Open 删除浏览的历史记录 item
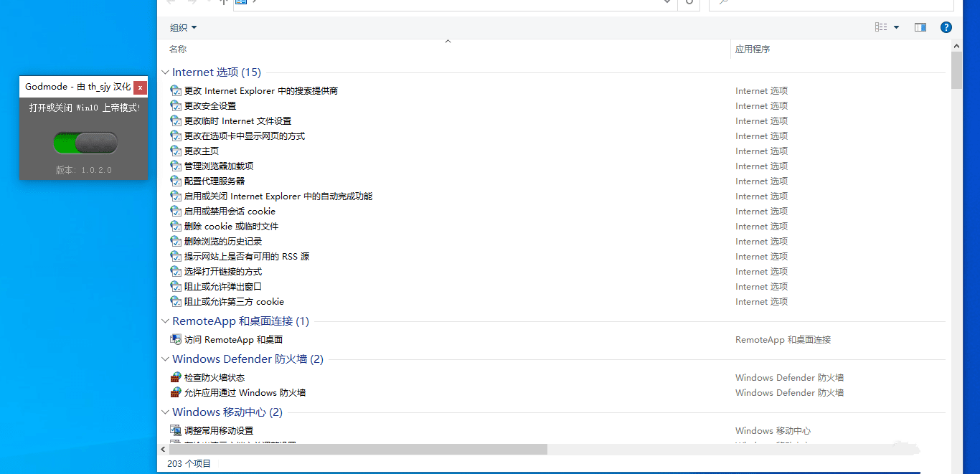 point(223,242)
